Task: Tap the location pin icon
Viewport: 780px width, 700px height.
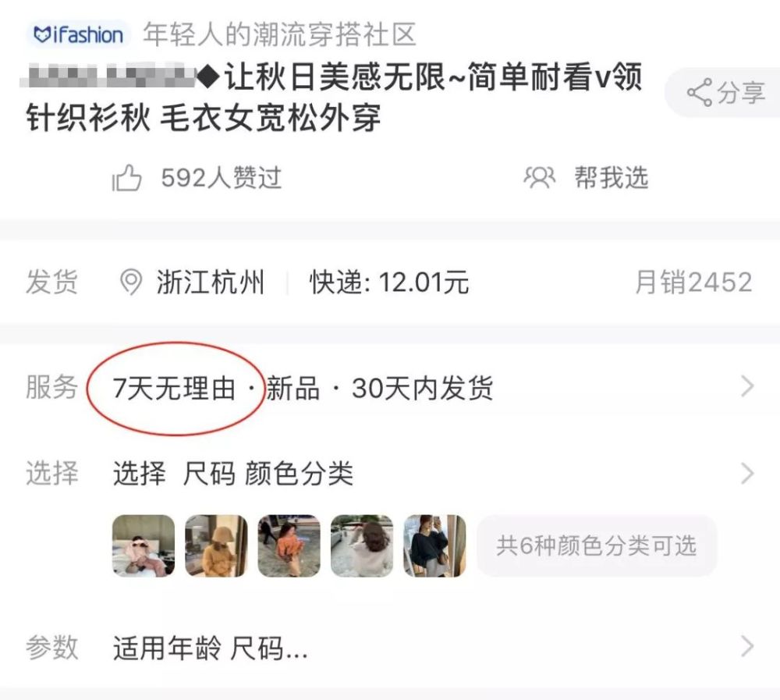Action: click(131, 282)
